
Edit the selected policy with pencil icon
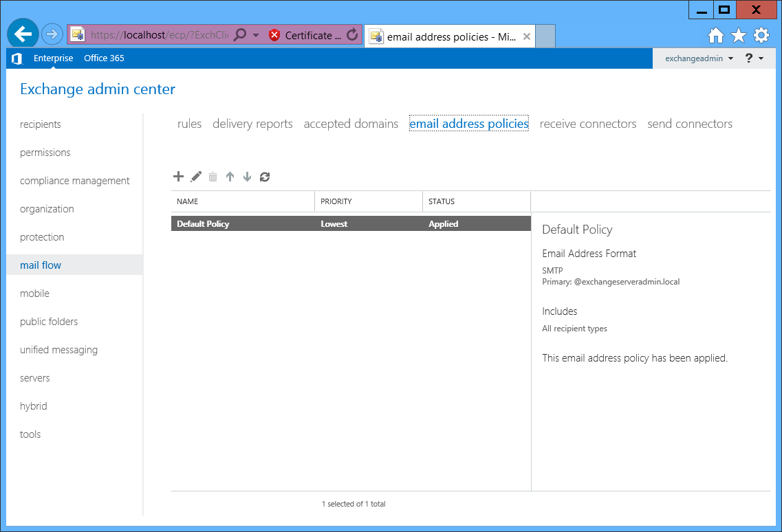pyautogui.click(x=196, y=177)
